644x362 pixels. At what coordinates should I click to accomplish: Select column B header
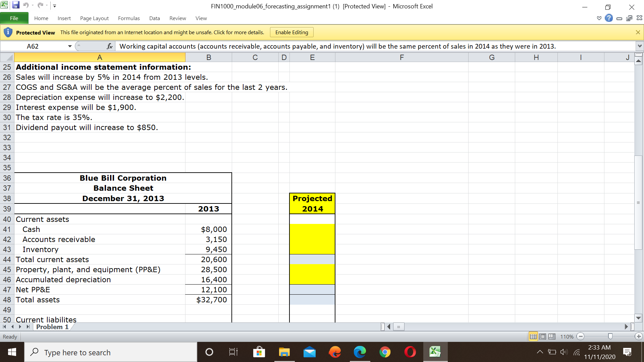pos(209,57)
